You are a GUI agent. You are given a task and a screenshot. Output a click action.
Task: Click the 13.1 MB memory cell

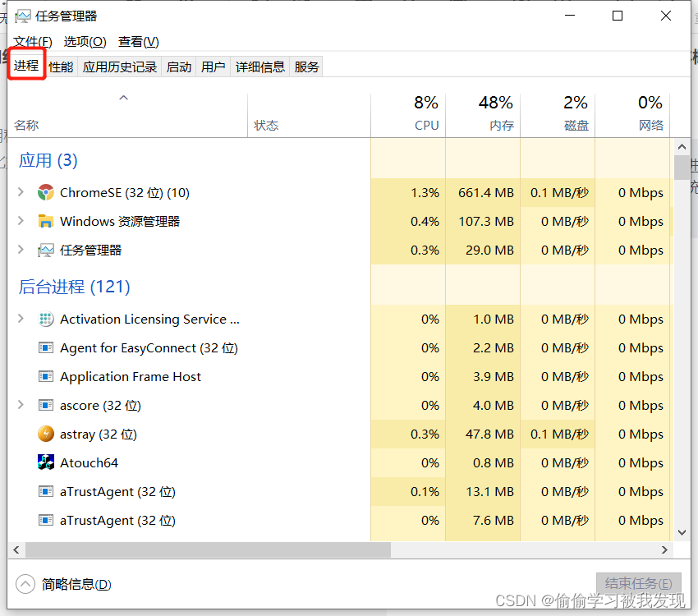tap(483, 491)
